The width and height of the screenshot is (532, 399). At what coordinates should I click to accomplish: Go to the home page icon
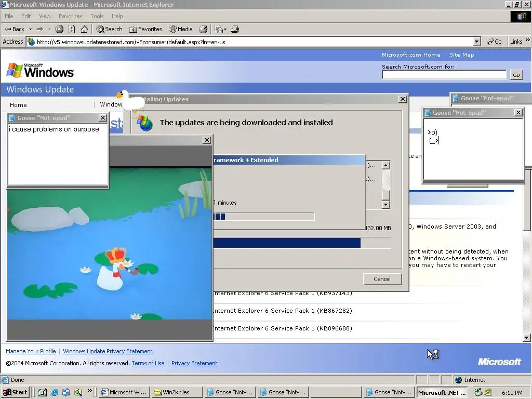(x=84, y=29)
